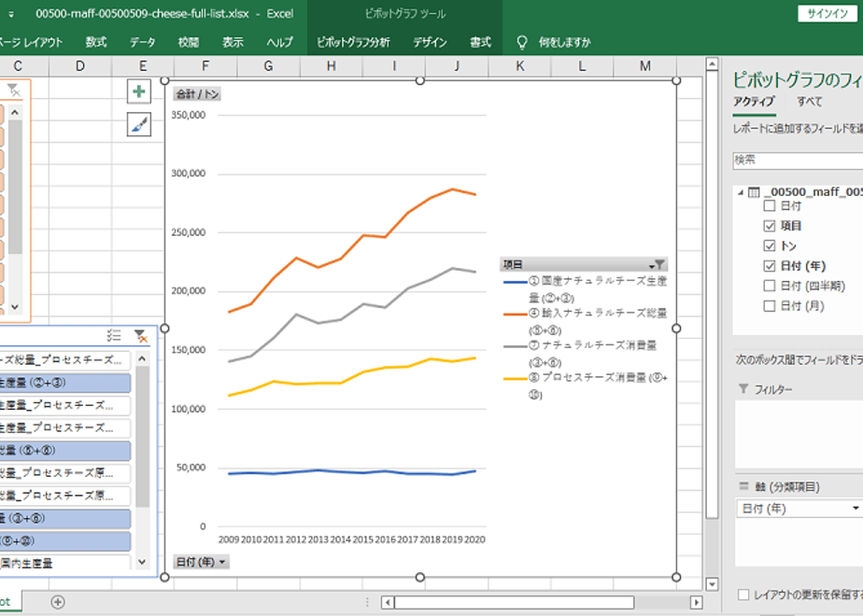863x616 pixels.
Task: Uncheck the 日付 (年) field checkbox
Action: pyautogui.click(x=770, y=266)
